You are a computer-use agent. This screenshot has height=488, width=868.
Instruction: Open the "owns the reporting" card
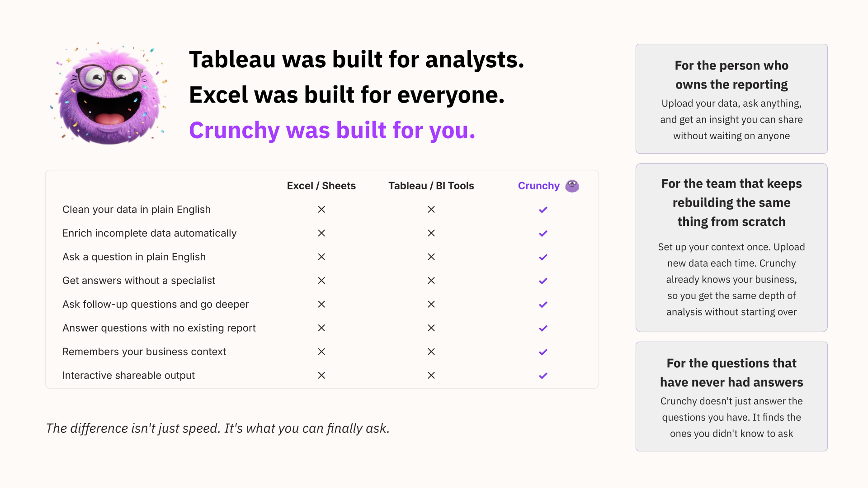[731, 99]
